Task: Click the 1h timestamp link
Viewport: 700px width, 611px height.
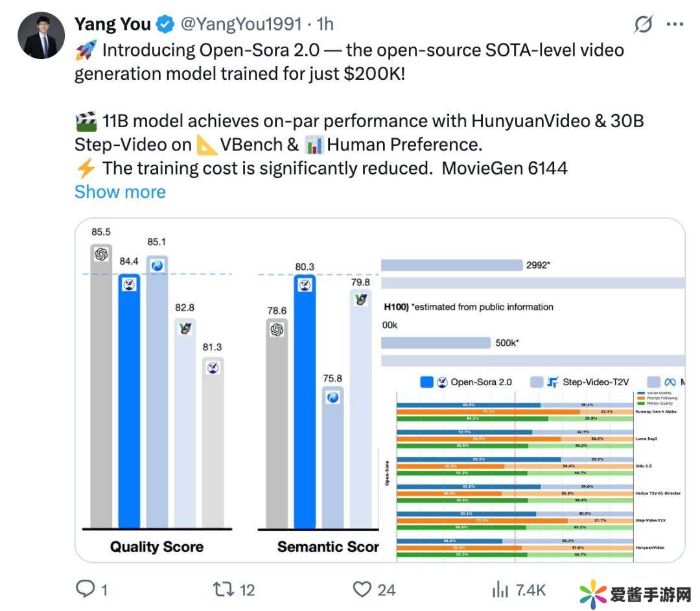Action: point(325,25)
